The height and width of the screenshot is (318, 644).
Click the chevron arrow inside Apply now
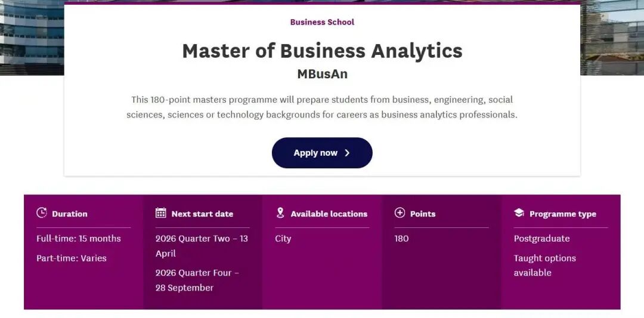(347, 153)
